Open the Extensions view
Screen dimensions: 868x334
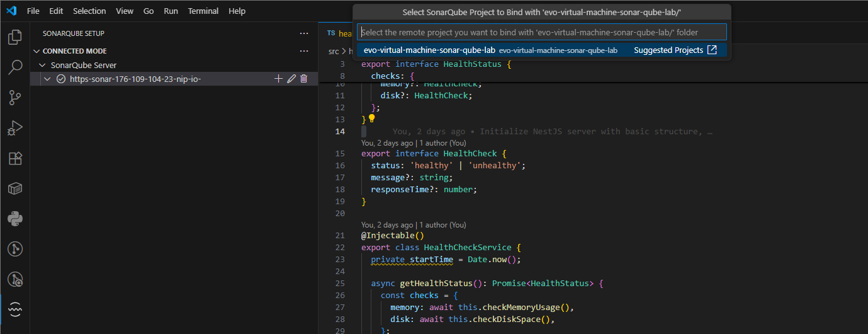(14, 158)
